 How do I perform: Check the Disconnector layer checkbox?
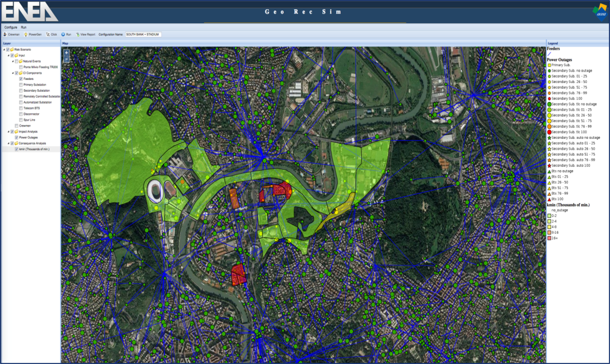(21, 114)
